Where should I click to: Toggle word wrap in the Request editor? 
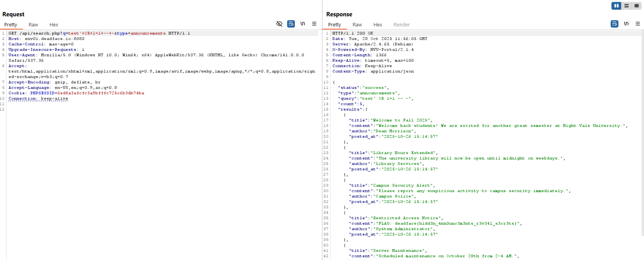tap(291, 24)
